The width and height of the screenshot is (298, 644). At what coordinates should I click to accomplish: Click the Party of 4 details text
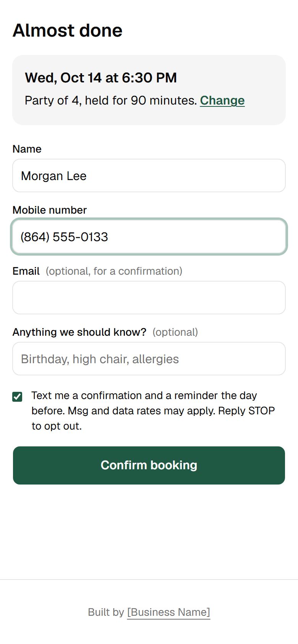pyautogui.click(x=111, y=100)
